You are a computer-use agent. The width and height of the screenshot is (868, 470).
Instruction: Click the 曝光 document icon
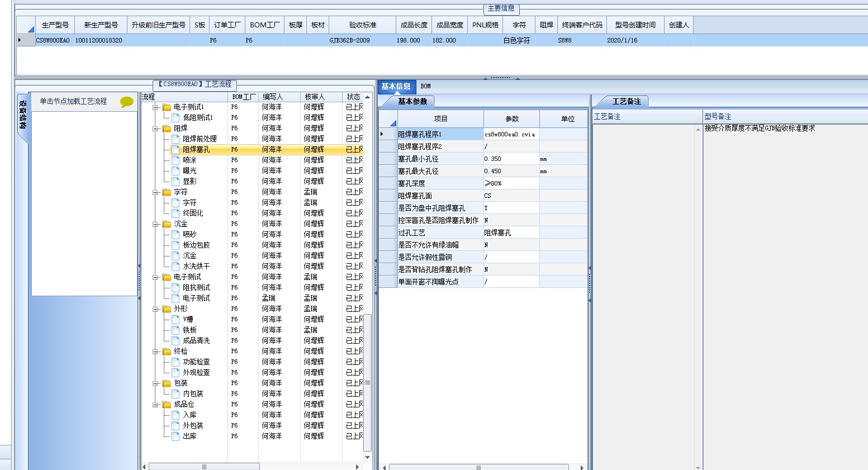point(176,171)
